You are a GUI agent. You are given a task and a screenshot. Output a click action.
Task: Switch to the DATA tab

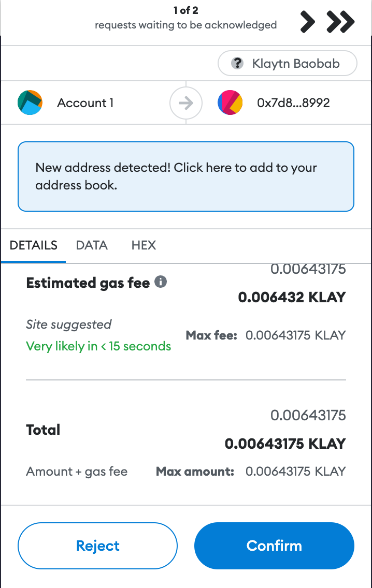click(x=92, y=245)
